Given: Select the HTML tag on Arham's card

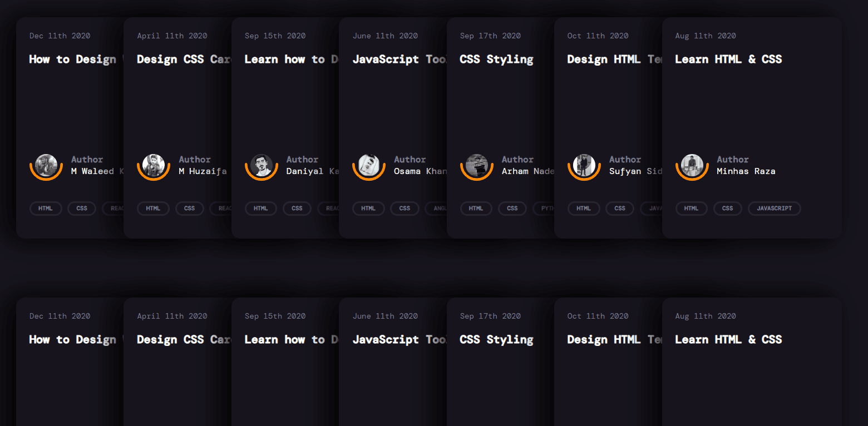Looking at the screenshot, I should point(476,209).
